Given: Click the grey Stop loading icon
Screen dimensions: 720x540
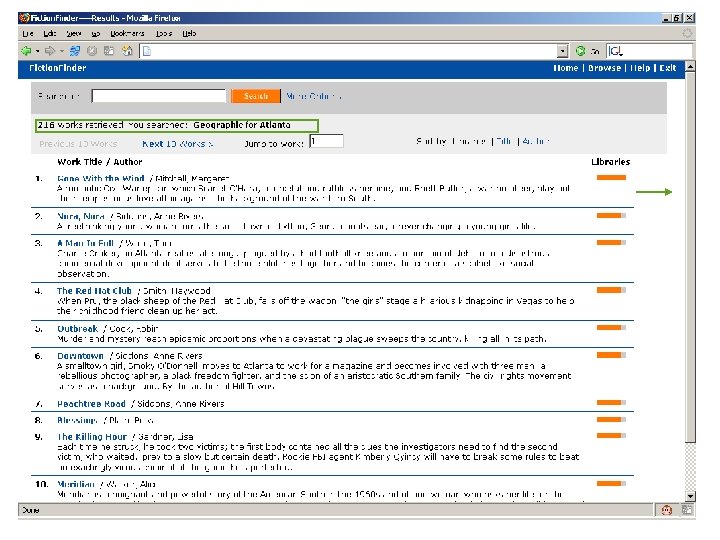Looking at the screenshot, I should 92,51.
